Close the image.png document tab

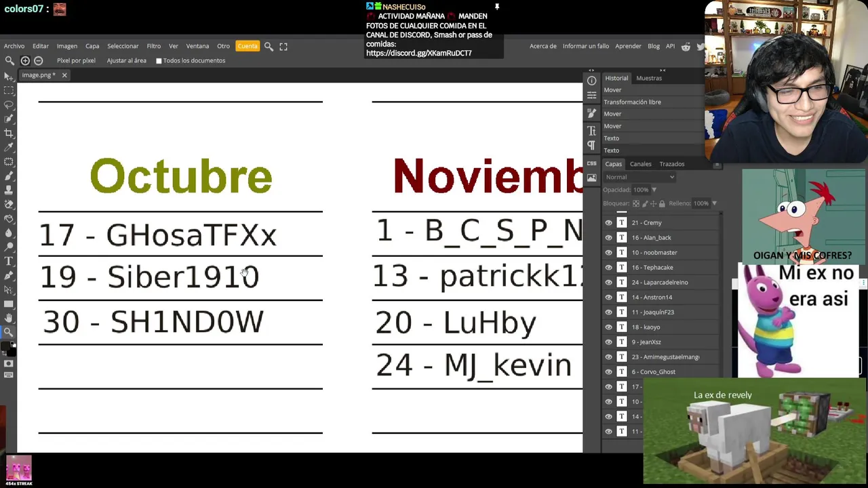[x=64, y=75]
